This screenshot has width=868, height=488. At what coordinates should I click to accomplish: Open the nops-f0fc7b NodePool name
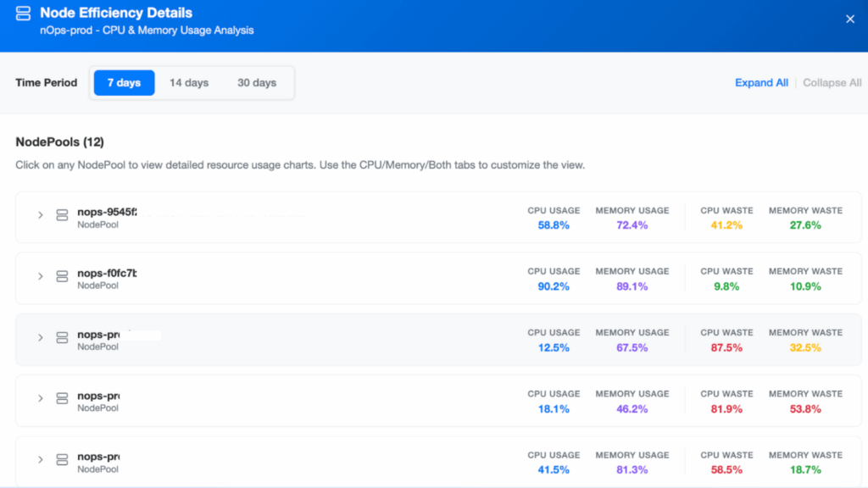pyautogui.click(x=107, y=274)
